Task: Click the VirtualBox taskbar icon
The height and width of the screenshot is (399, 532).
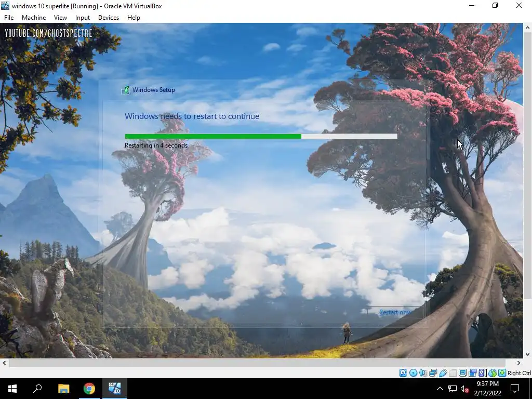Action: pos(115,389)
